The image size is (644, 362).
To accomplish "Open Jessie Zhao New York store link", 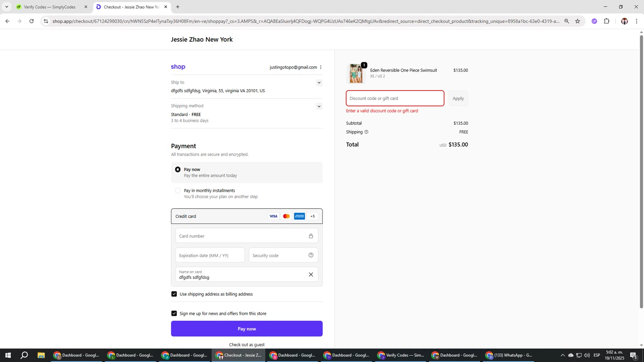I will pyautogui.click(x=202, y=39).
